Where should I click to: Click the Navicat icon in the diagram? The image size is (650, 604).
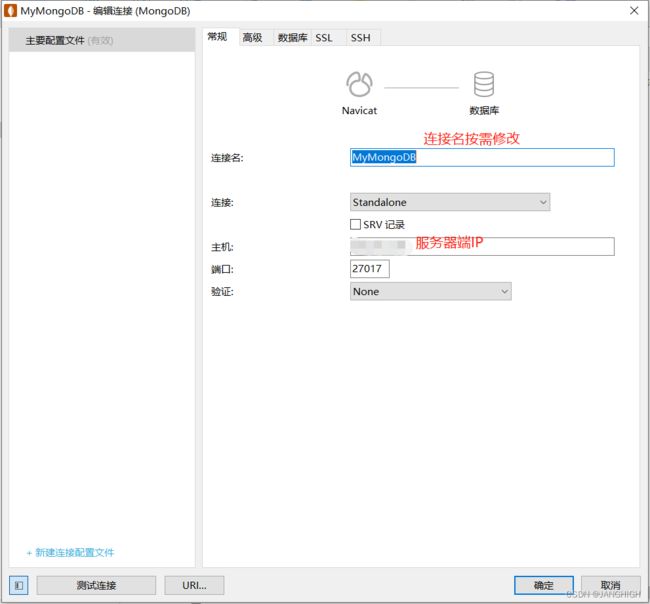tap(359, 84)
